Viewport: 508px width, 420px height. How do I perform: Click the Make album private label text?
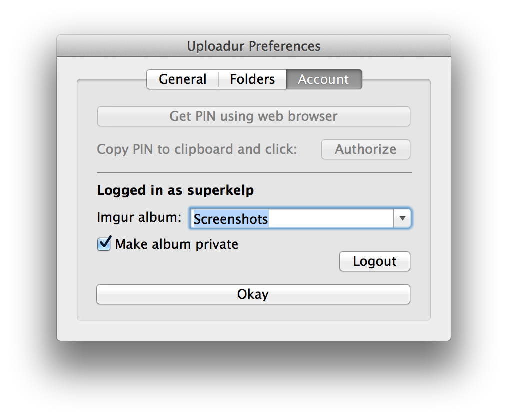coord(176,244)
